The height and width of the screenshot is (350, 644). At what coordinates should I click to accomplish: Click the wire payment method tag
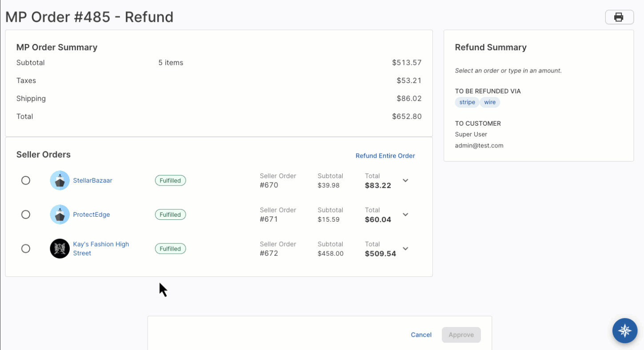(x=490, y=103)
